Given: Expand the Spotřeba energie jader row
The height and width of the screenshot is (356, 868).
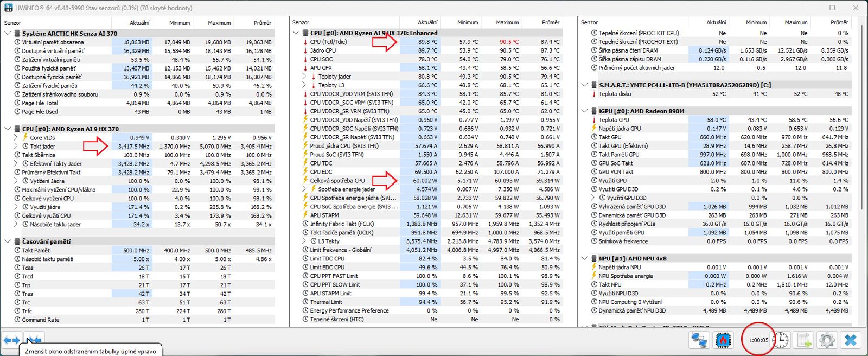Looking at the screenshot, I should tap(304, 189).
